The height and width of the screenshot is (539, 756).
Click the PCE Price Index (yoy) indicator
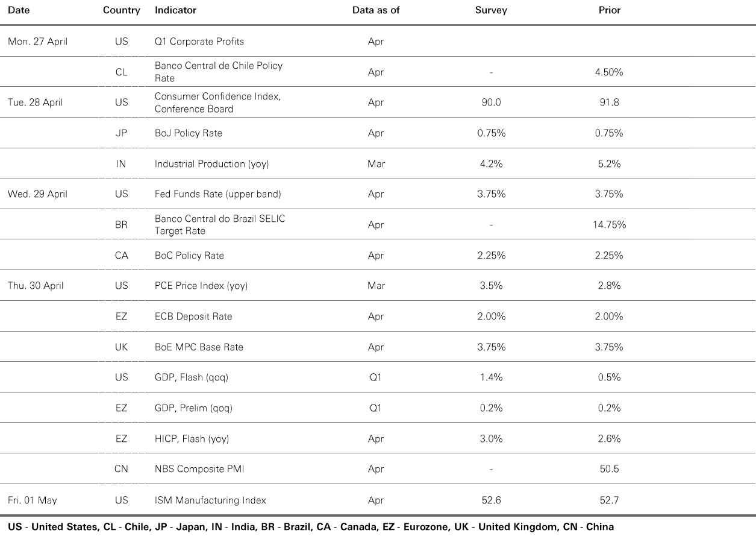tap(201, 286)
